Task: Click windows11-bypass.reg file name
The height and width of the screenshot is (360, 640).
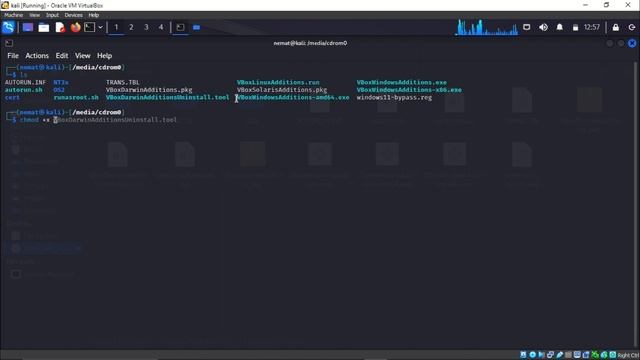Action: (x=394, y=98)
